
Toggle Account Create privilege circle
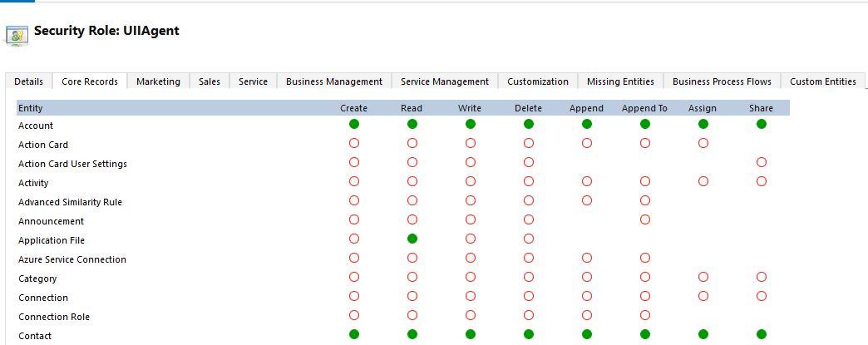pyautogui.click(x=354, y=124)
